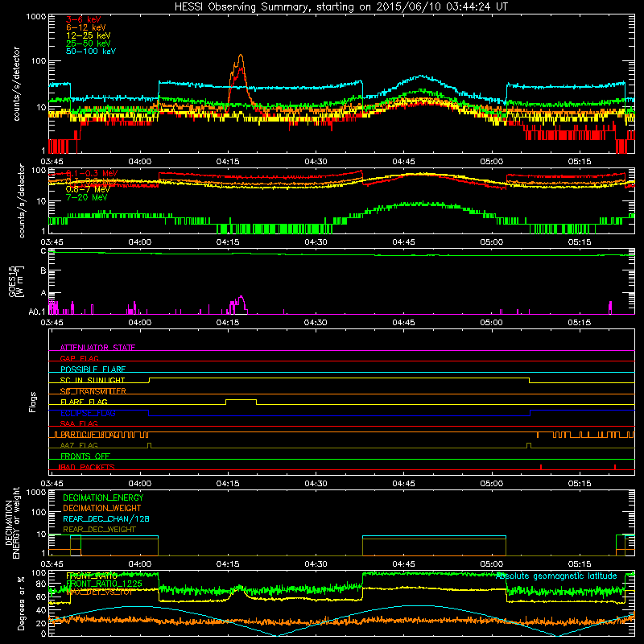This screenshot has width=644, height=644.
Task: Click the FRONT_RATIO_1225 legend label
Action: (104, 584)
